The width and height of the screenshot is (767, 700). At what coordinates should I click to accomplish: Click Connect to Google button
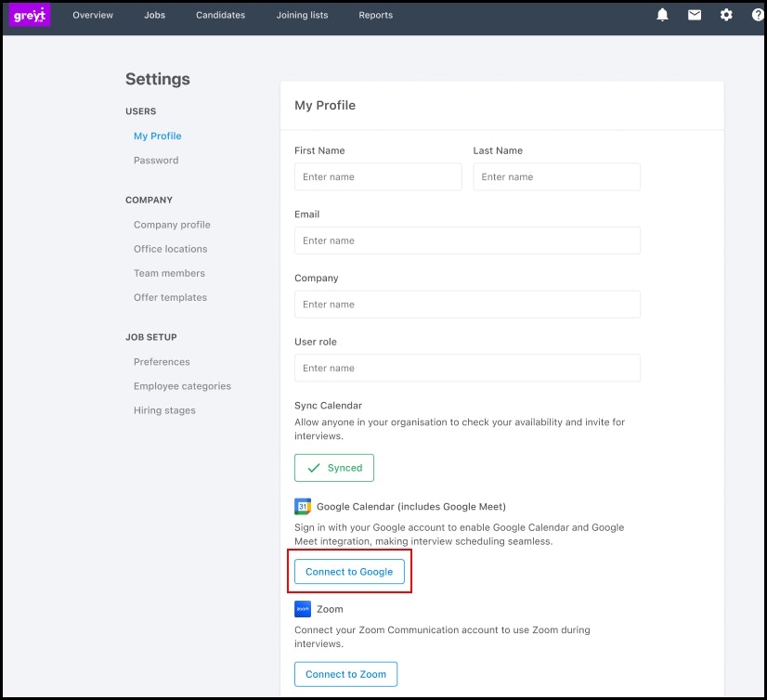click(349, 571)
